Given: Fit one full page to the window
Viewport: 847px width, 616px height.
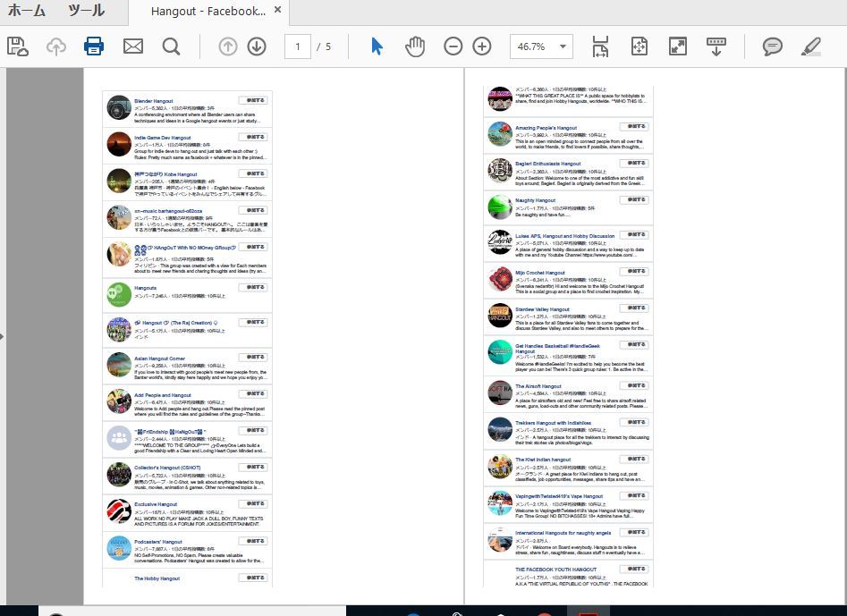Looking at the screenshot, I should (x=639, y=46).
